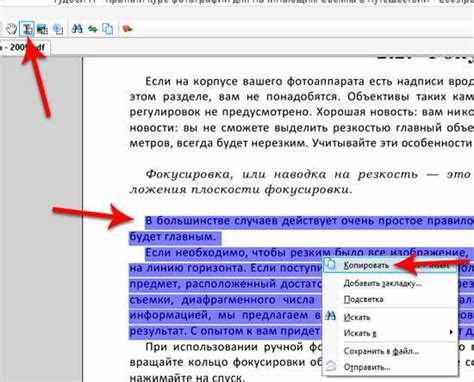Image resolution: width=474 pixels, height=382 pixels.
Task: Choose Добавить закладку... in the context menu
Action: click(390, 284)
